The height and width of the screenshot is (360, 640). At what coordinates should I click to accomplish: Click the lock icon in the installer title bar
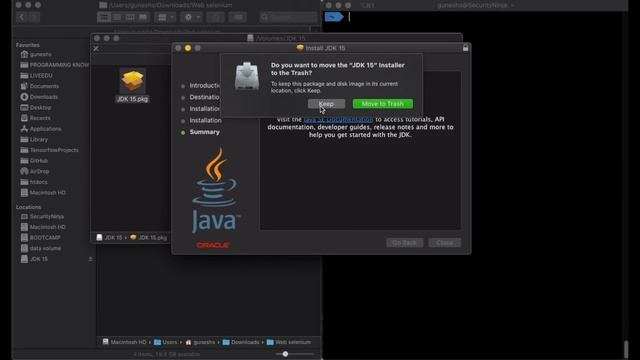[465, 48]
